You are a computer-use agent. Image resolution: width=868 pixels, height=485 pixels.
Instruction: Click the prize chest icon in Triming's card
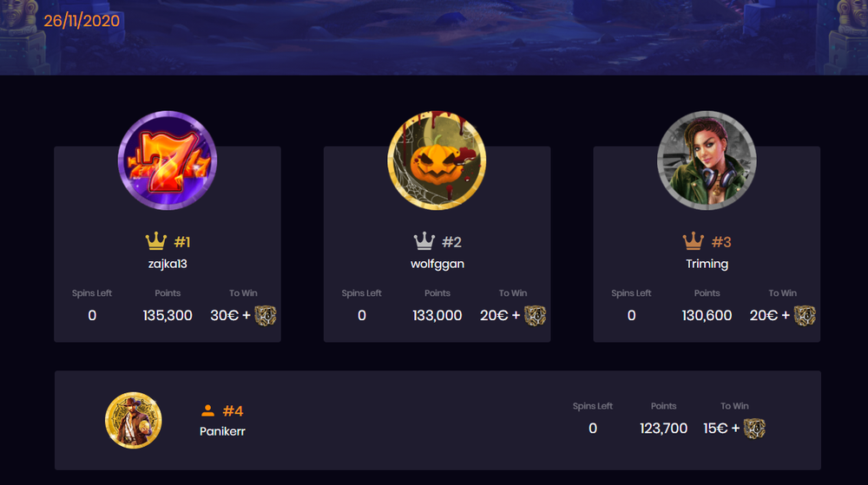[x=805, y=316]
